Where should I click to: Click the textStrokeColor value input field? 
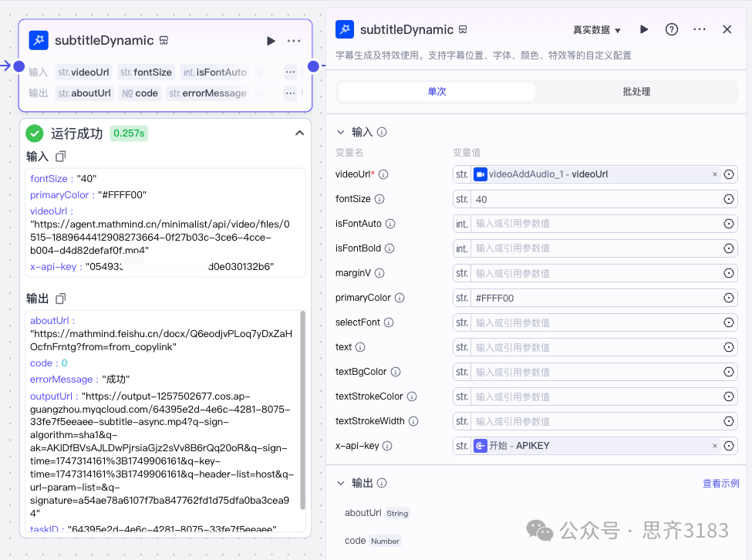(596, 396)
